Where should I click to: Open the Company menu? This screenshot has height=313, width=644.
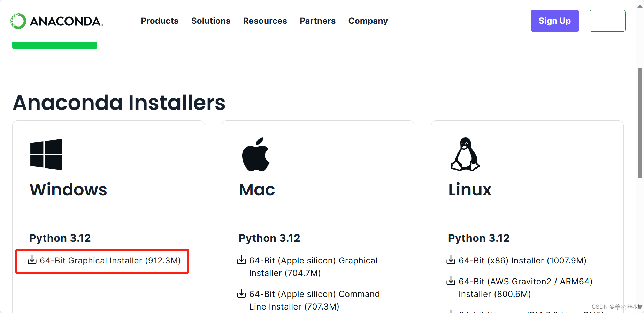point(368,21)
